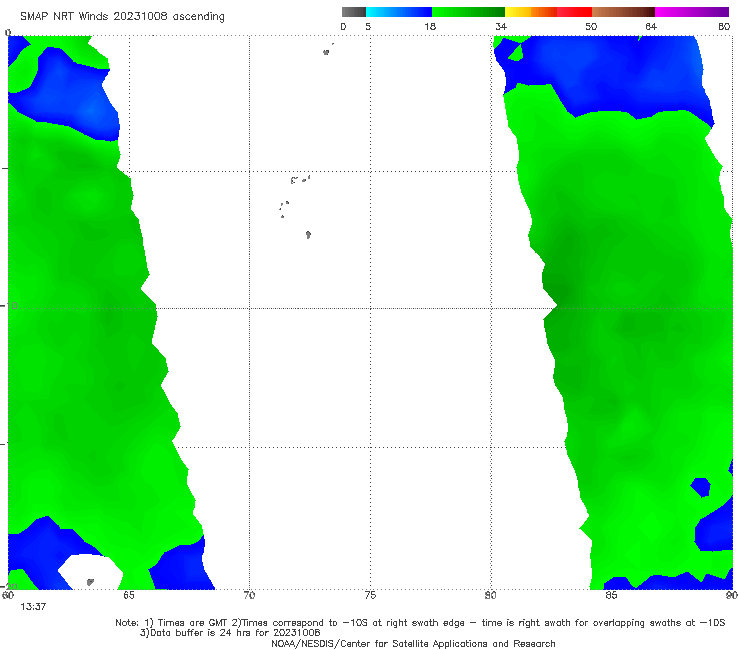
Task: Click the cyan-blue segment of the color bar
Action: point(399,12)
